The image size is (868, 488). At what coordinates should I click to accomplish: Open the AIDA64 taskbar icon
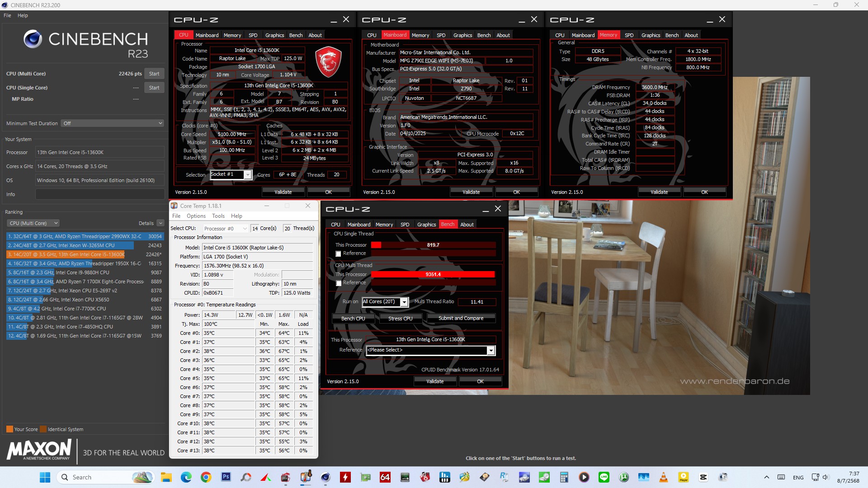(385, 477)
